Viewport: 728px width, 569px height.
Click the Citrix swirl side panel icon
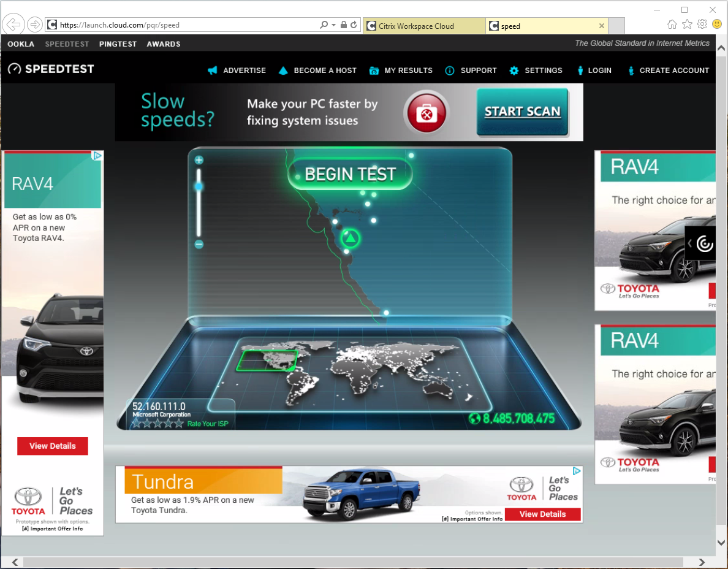click(704, 243)
